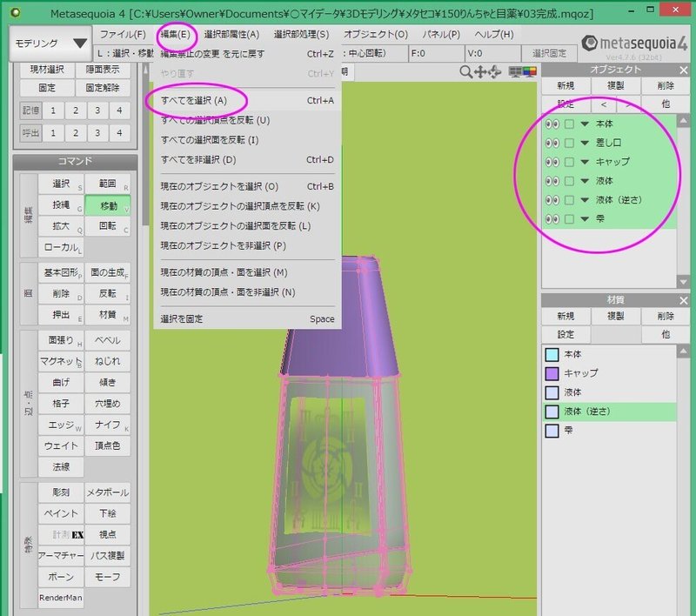The image size is (696, 616).
Task: Collapse the 液体（逆さ） object triangle
Action: coord(585,200)
